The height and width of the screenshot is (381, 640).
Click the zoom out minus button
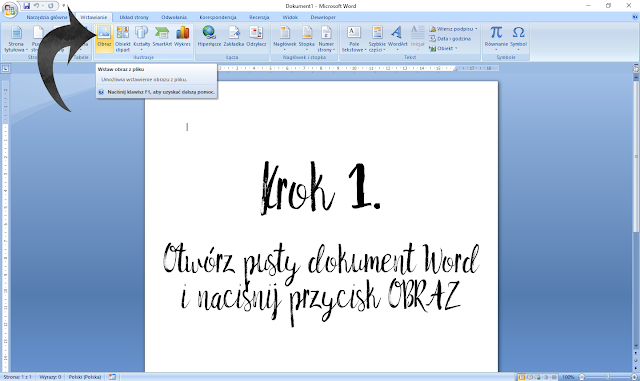(582, 377)
